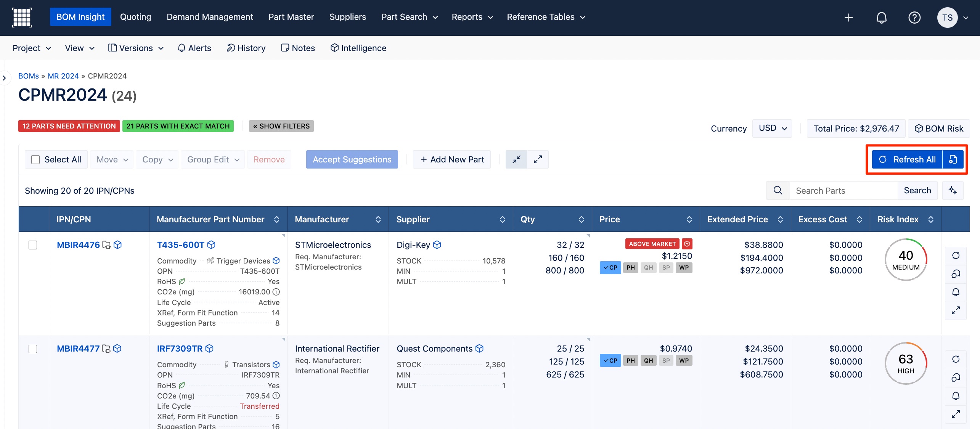Image resolution: width=980 pixels, height=429 pixels.
Task: Collapse all rows icon button
Action: coord(516,159)
